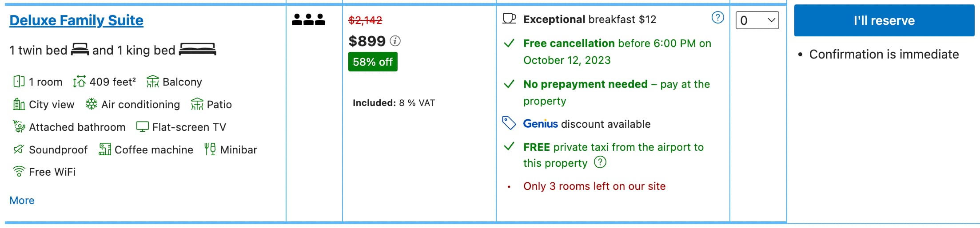Open the Deluxe Family Suite link
980x228 pixels.
[76, 20]
